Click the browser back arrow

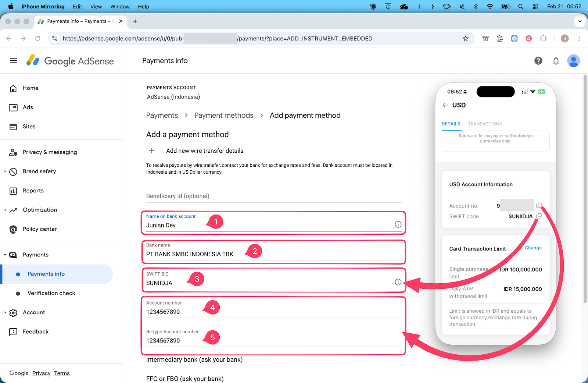[x=9, y=39]
